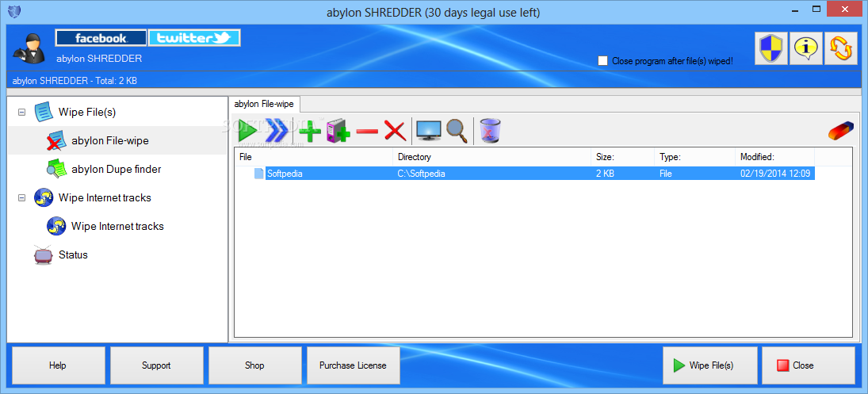Image resolution: width=868 pixels, height=394 pixels.
Task: Open the info speech bubble icon
Action: 806,48
